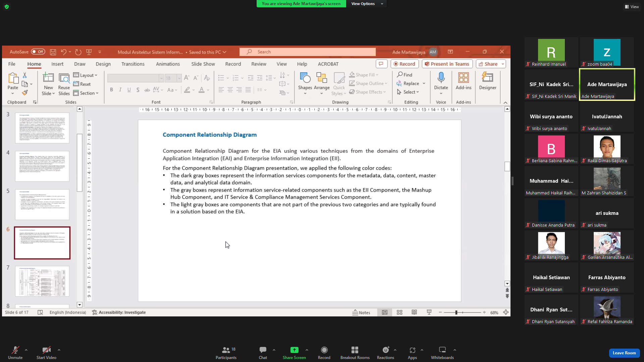Collapse the ribbon with the chevron
This screenshot has width=644, height=362.
pos(505,103)
